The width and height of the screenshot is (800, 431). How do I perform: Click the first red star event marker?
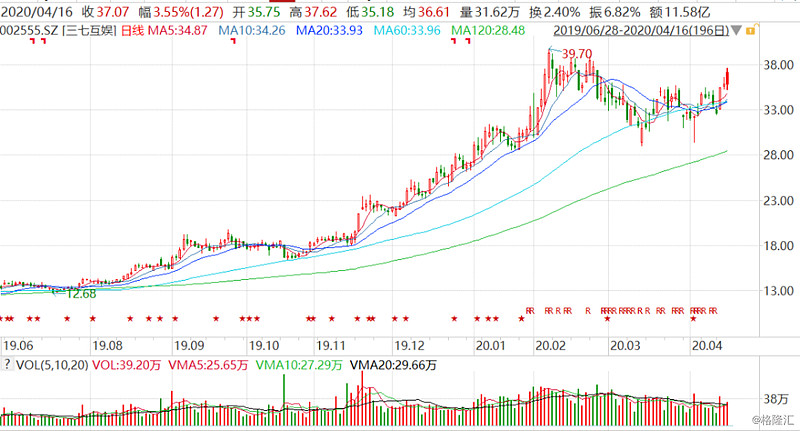(3, 319)
